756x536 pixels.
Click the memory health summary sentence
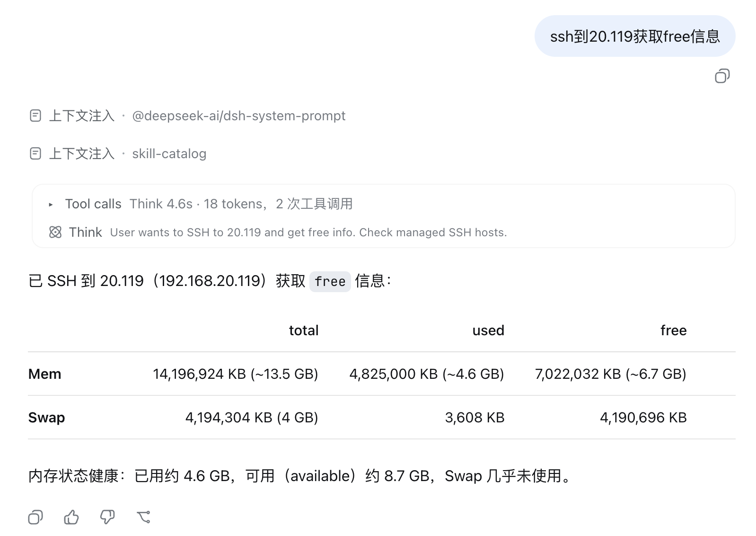300,475
